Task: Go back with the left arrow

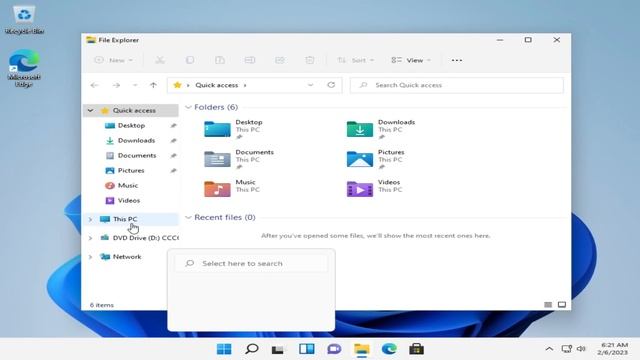Action: pos(94,85)
